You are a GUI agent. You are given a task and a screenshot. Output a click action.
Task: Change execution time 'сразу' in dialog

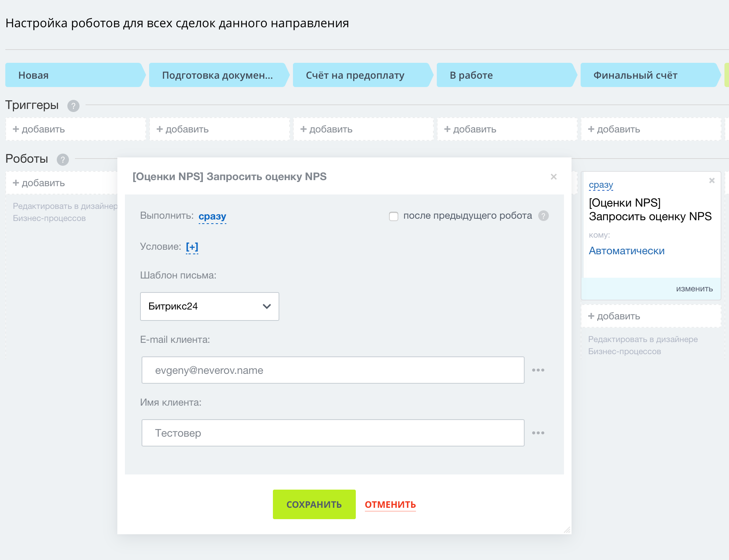point(212,216)
